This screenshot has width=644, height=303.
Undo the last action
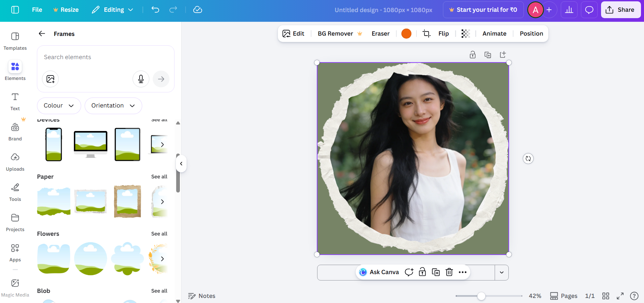coord(155,10)
